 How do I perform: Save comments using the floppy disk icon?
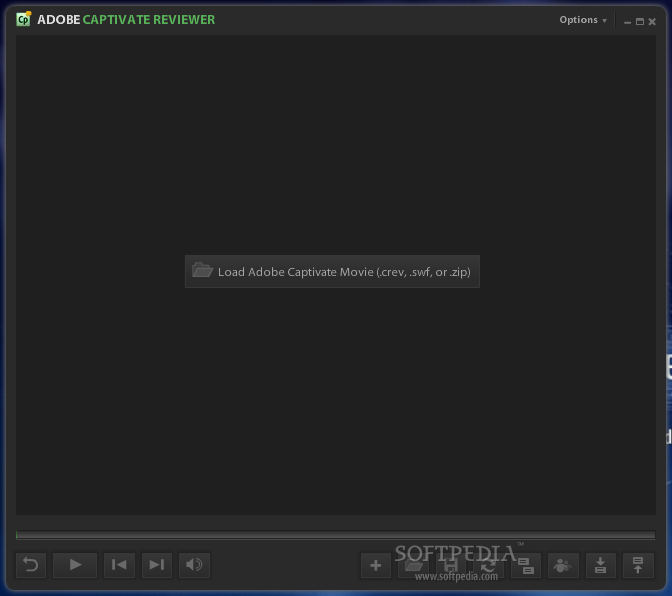[450, 565]
